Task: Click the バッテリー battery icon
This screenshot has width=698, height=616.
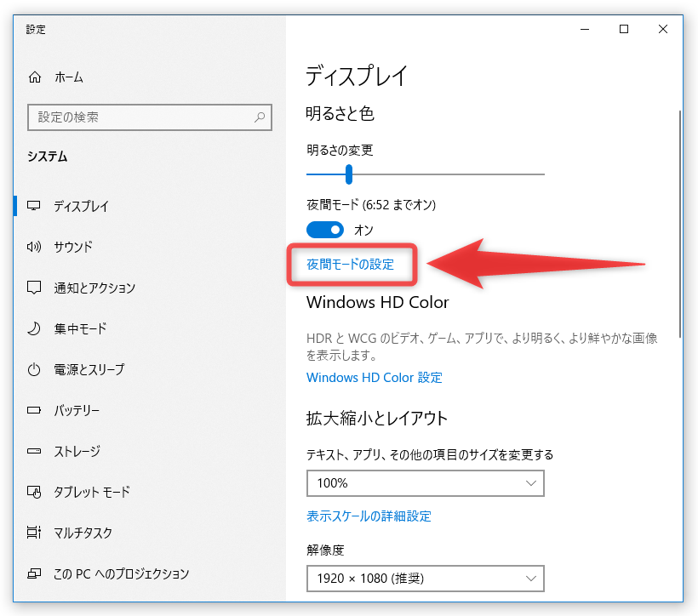Action: click(x=34, y=410)
